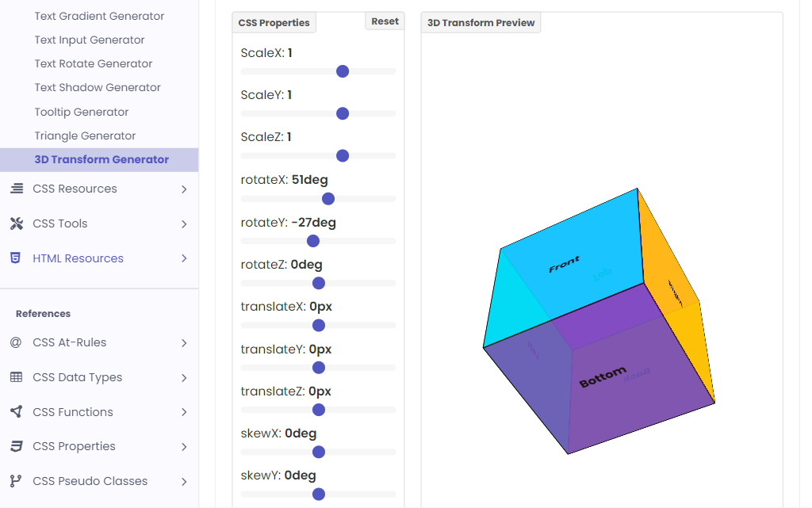Open the Tooltip Generator page
The image size is (812, 508).
point(82,112)
